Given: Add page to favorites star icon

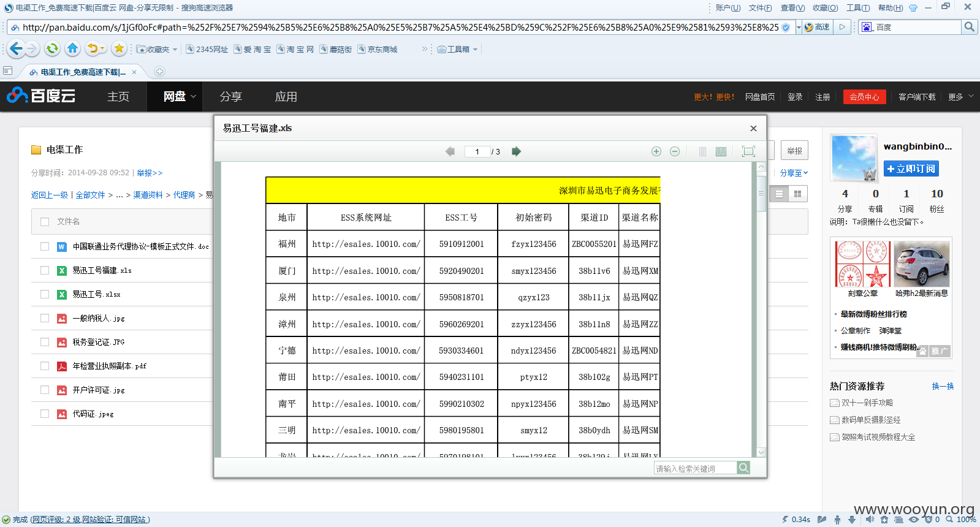Looking at the screenshot, I should [x=120, y=48].
